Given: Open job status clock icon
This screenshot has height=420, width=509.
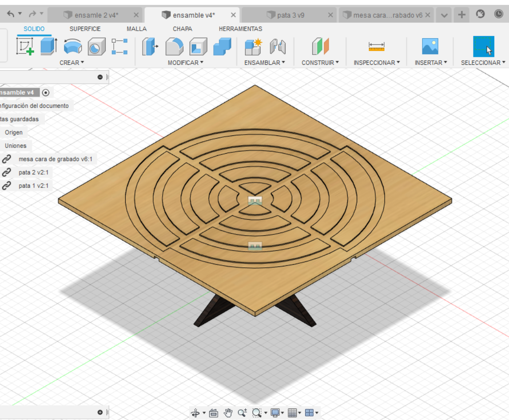Looking at the screenshot, I should coord(499,14).
